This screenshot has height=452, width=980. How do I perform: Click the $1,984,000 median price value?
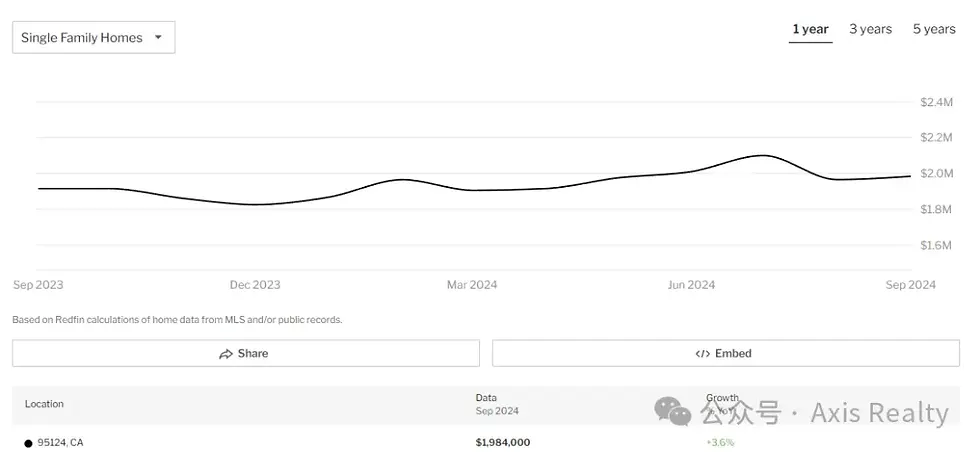(x=503, y=442)
